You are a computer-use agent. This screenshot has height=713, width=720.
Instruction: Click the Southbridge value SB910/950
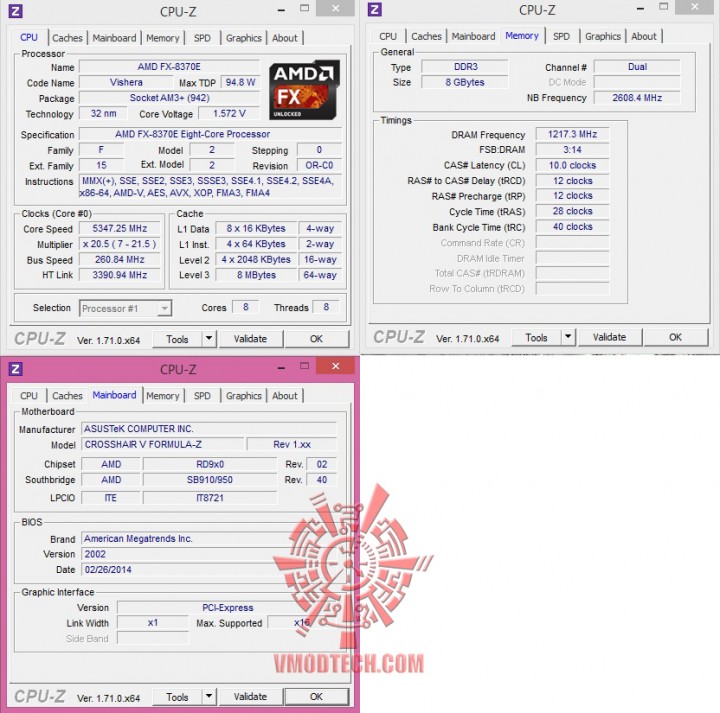click(x=210, y=480)
